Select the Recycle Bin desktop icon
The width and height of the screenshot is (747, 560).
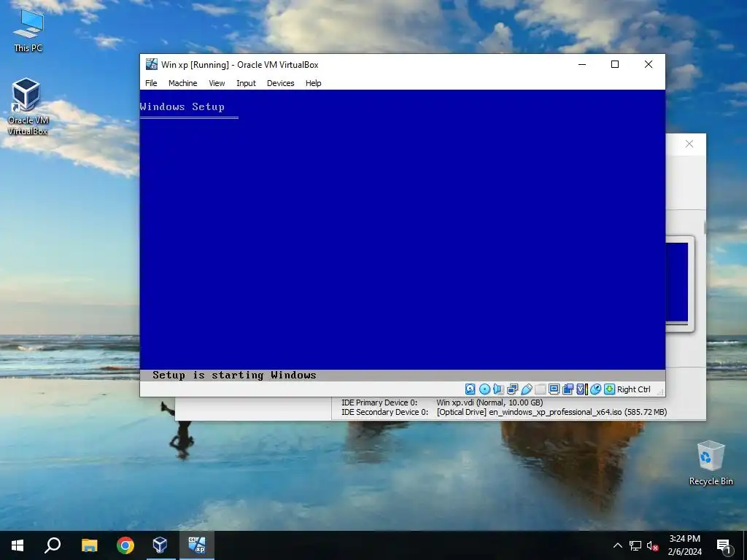click(x=711, y=463)
